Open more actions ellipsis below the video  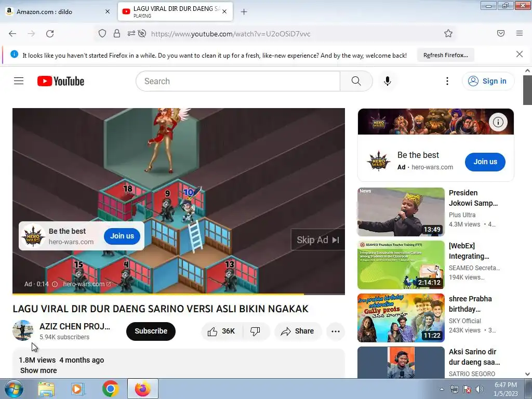coord(336,331)
